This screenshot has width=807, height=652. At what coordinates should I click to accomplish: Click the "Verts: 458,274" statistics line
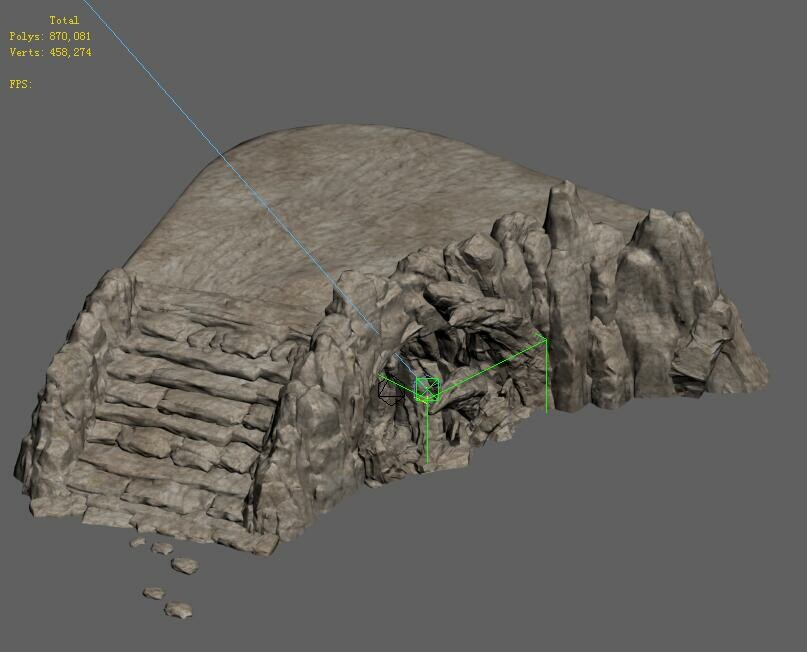point(50,52)
